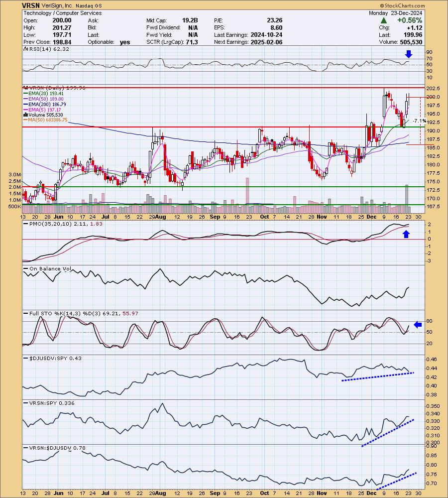This screenshot has width=448, height=498.
Task: Click the date 'Monday 23-Dec-2024'
Action: (395, 13)
